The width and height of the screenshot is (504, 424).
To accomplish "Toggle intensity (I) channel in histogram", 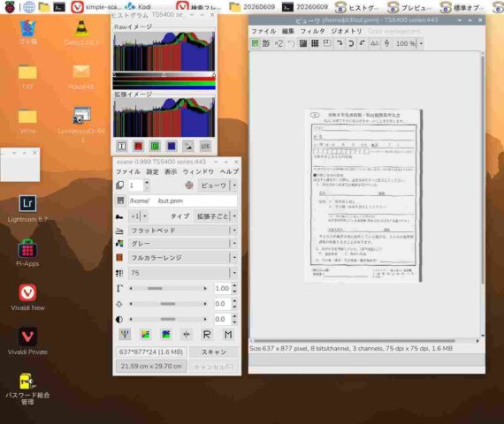I will click(121, 147).
